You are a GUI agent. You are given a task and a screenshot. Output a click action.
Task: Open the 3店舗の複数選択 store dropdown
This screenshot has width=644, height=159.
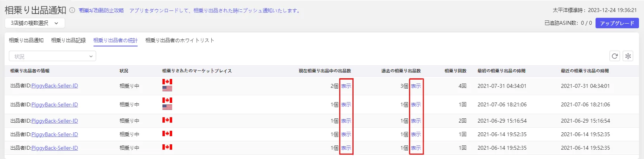[35, 23]
